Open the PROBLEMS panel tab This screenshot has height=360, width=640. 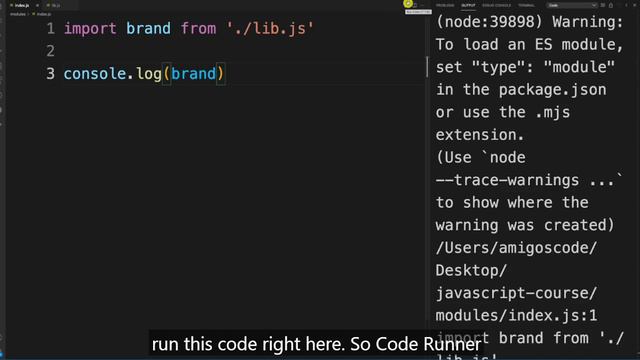(445, 5)
